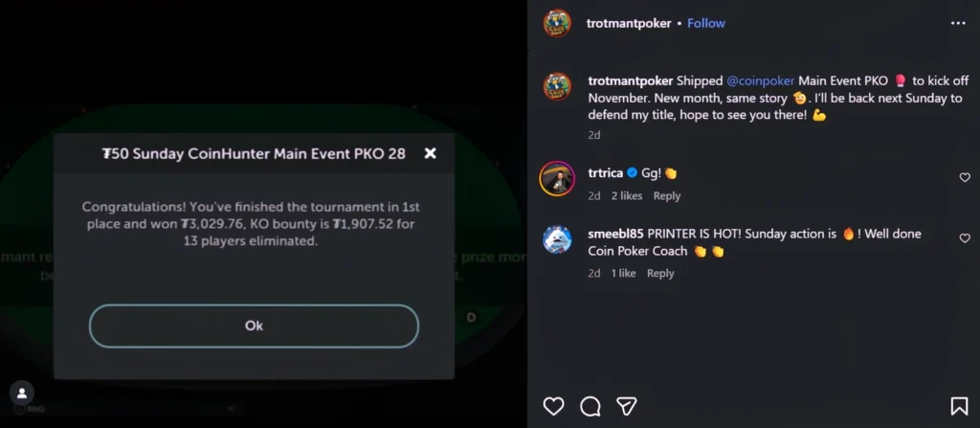This screenshot has width=980, height=428.
Task: View the 2 likes on trtrica's comment
Action: (627, 196)
